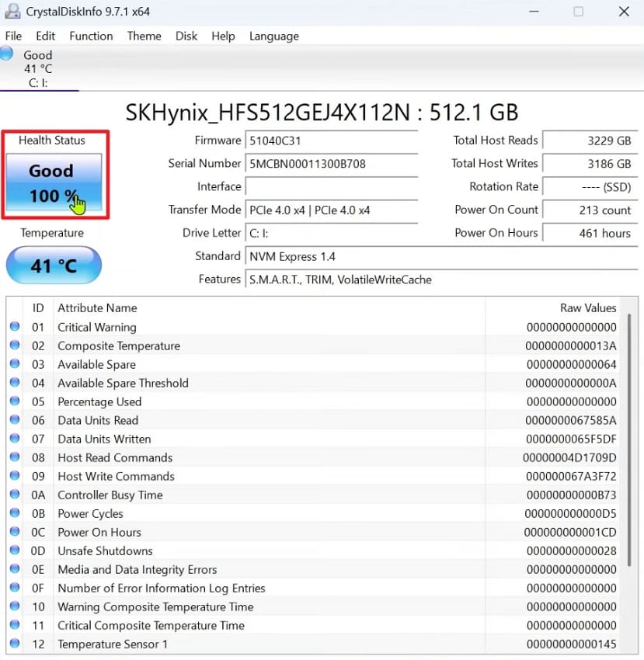Viewport: 644px width, 660px height.
Task: Open the Function menu
Action: (x=91, y=36)
